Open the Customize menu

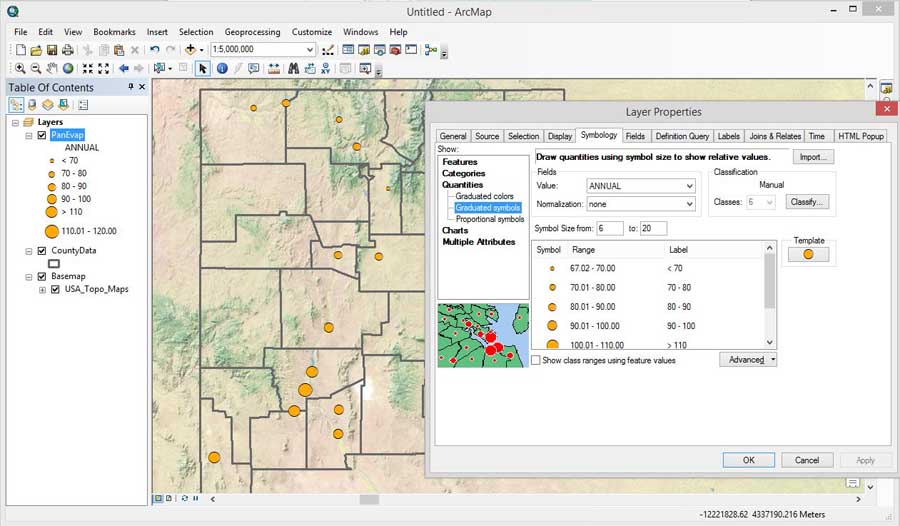pos(312,32)
